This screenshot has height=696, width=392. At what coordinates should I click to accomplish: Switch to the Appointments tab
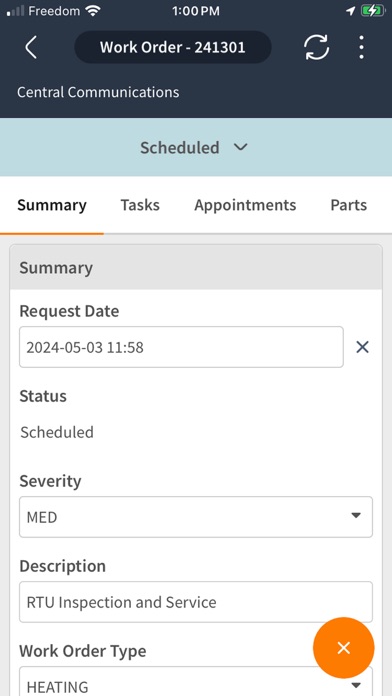[x=245, y=205]
